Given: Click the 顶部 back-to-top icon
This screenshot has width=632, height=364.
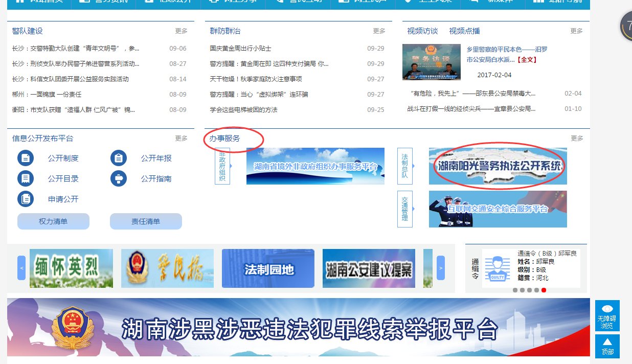Looking at the screenshot, I should pyautogui.click(x=606, y=343).
